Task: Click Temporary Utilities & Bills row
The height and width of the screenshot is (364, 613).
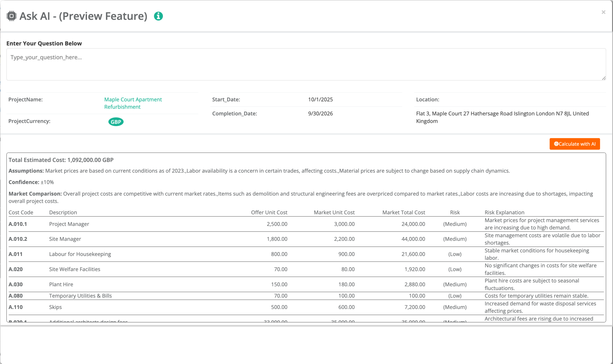Action: [x=80, y=296]
